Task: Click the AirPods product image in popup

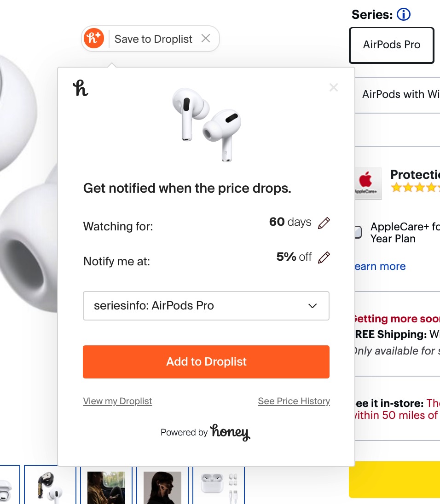Action: click(207, 124)
